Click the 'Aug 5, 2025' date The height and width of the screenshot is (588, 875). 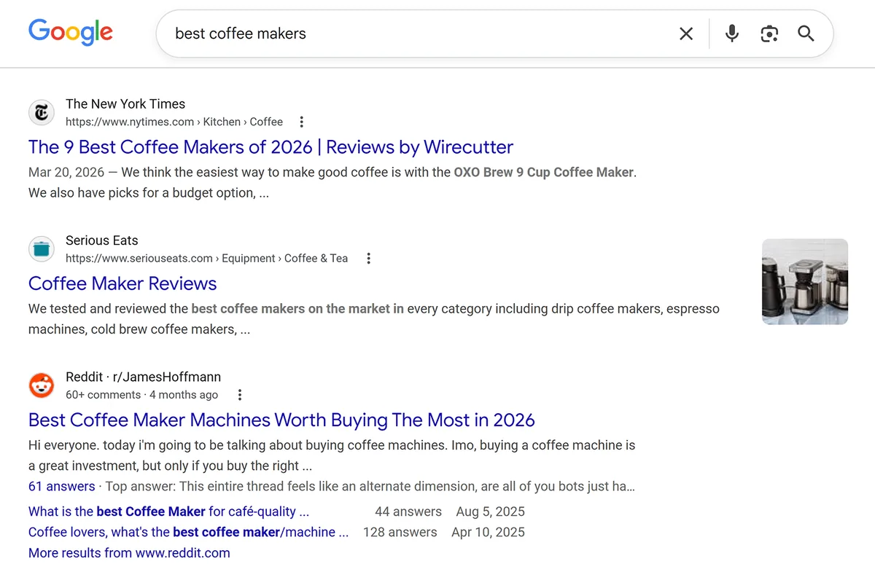(x=490, y=511)
